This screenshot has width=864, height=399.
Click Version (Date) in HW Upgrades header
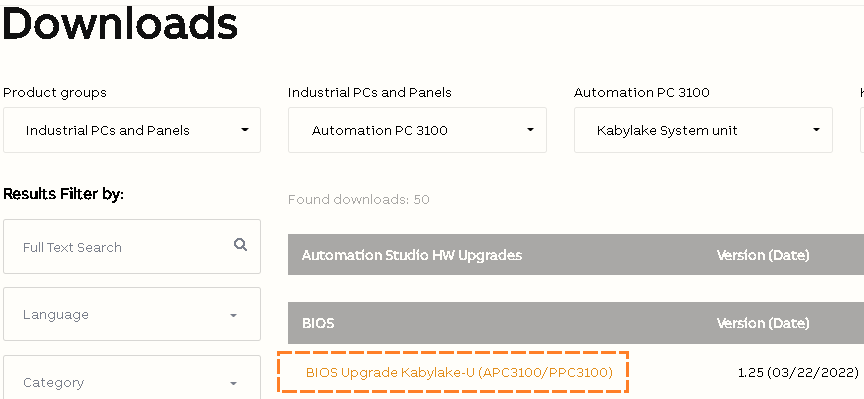click(x=763, y=255)
